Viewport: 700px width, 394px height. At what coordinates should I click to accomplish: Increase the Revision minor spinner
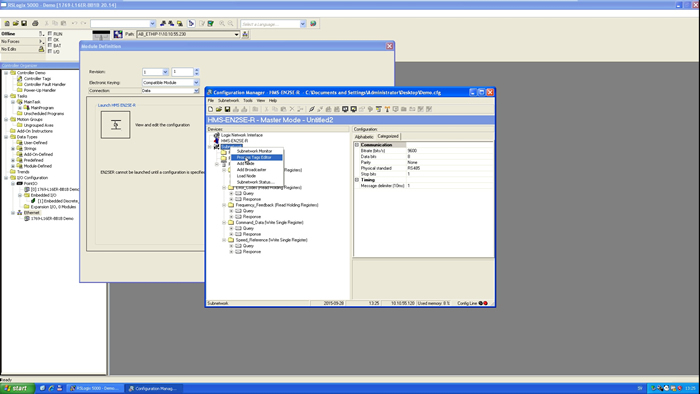196,70
